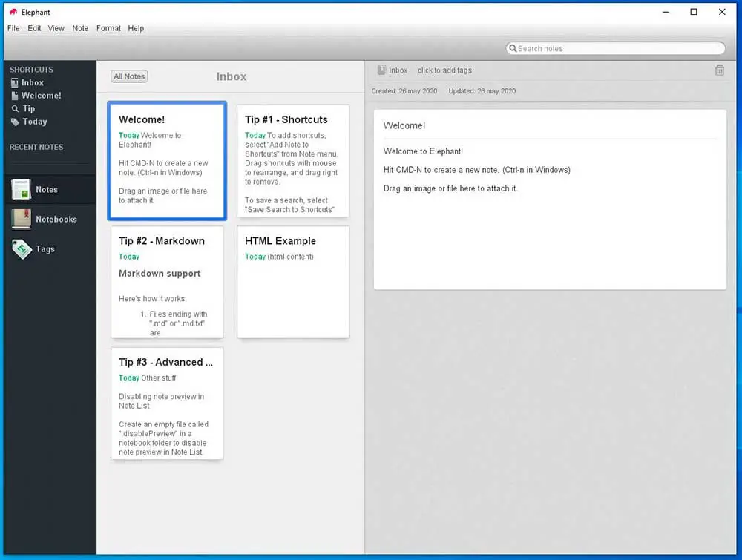Click 'Created: 26 may 2020' text
Viewport: 742px width, 560px height.
(404, 91)
